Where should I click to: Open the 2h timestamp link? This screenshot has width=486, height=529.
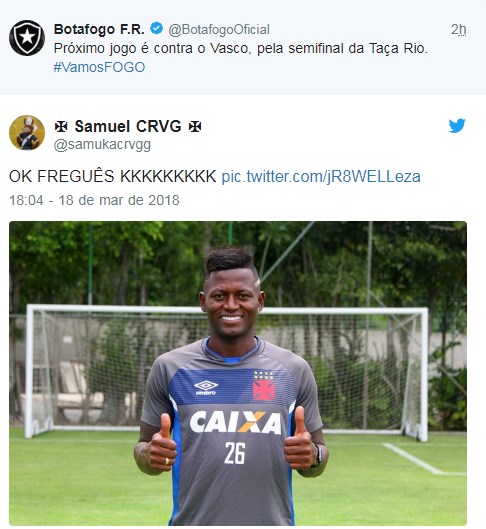tap(459, 30)
